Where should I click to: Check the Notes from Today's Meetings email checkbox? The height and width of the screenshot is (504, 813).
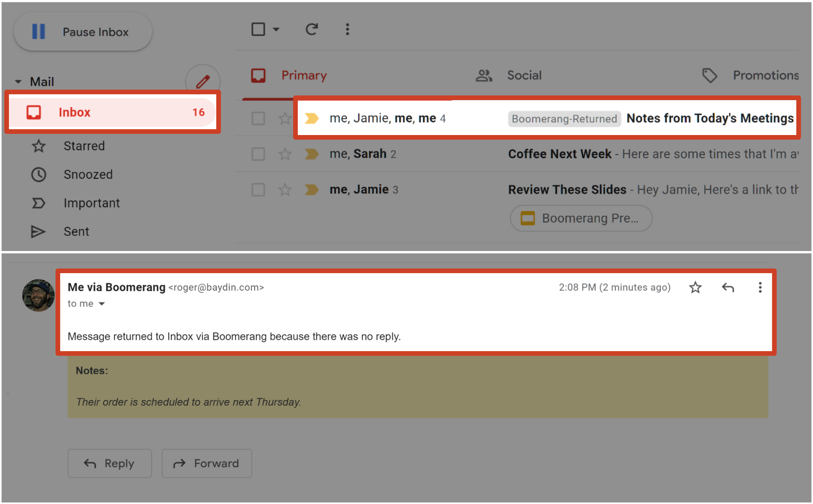coord(258,118)
